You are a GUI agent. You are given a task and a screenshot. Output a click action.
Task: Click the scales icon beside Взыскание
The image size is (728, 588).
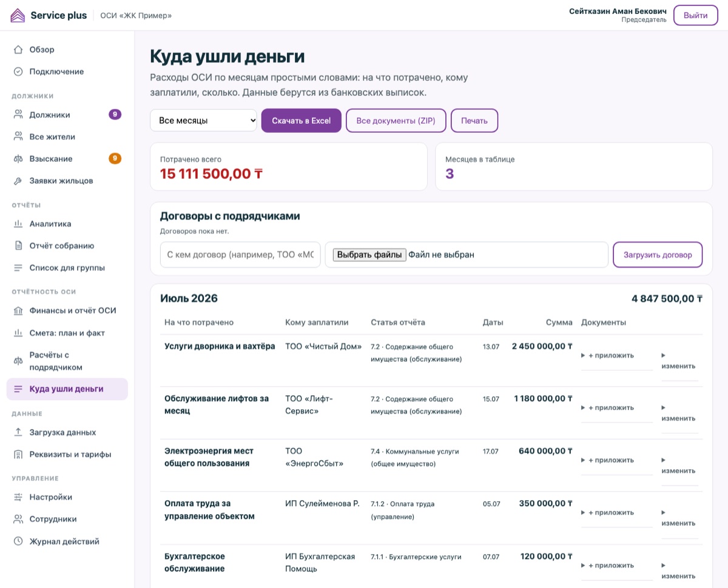pos(18,159)
